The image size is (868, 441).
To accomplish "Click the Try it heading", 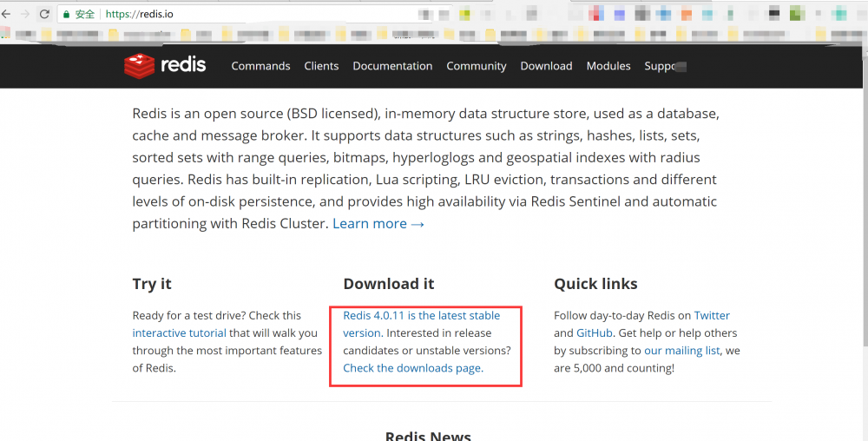I will 152,284.
